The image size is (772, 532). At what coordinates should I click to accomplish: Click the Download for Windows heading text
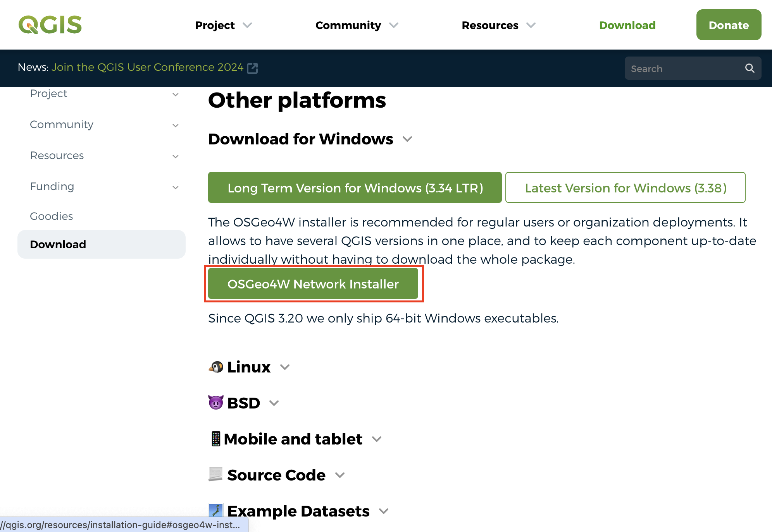[301, 139]
